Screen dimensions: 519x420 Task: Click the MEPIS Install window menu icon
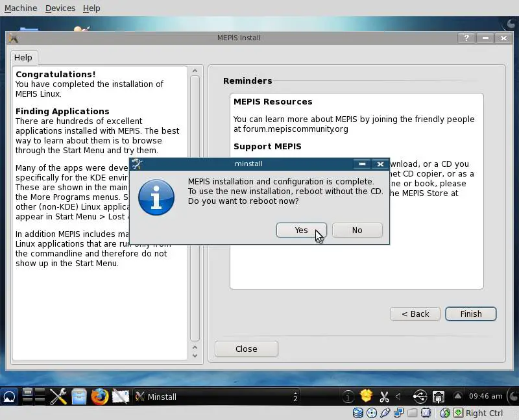pyautogui.click(x=13, y=38)
